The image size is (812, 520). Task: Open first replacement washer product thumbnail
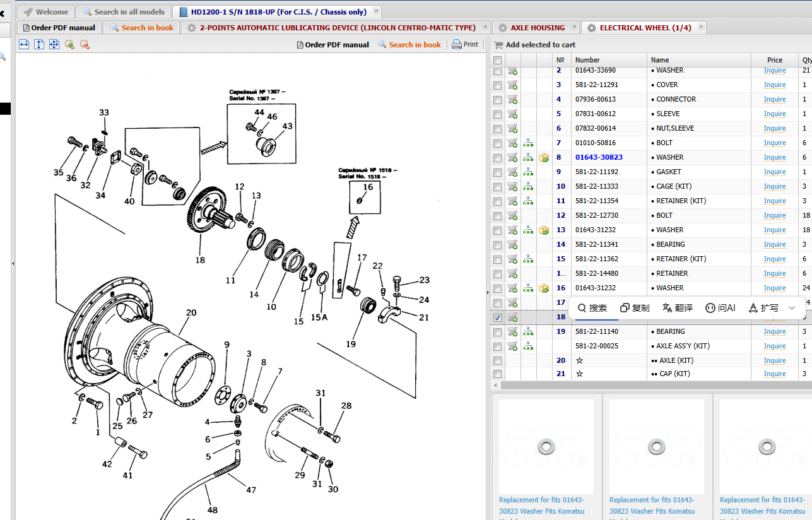coord(546,447)
